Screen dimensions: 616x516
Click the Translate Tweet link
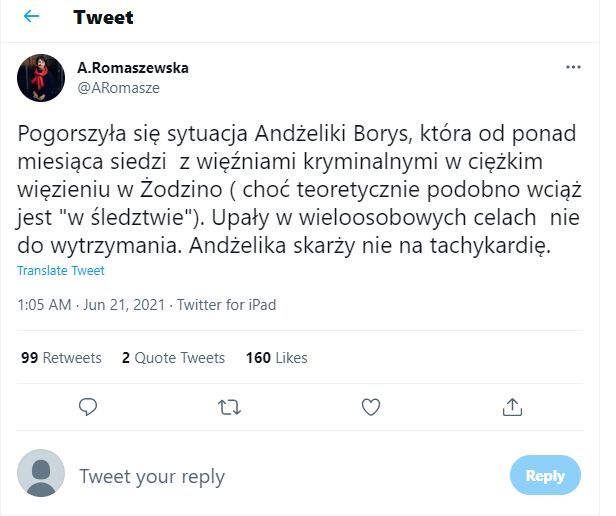pyautogui.click(x=61, y=270)
